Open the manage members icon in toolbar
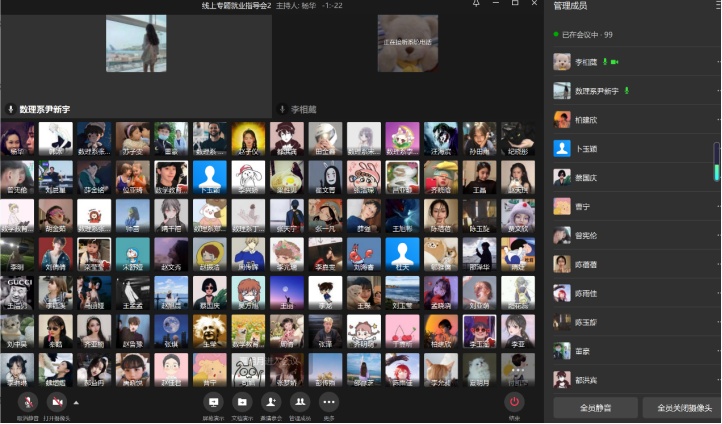722x424 pixels. [299, 401]
